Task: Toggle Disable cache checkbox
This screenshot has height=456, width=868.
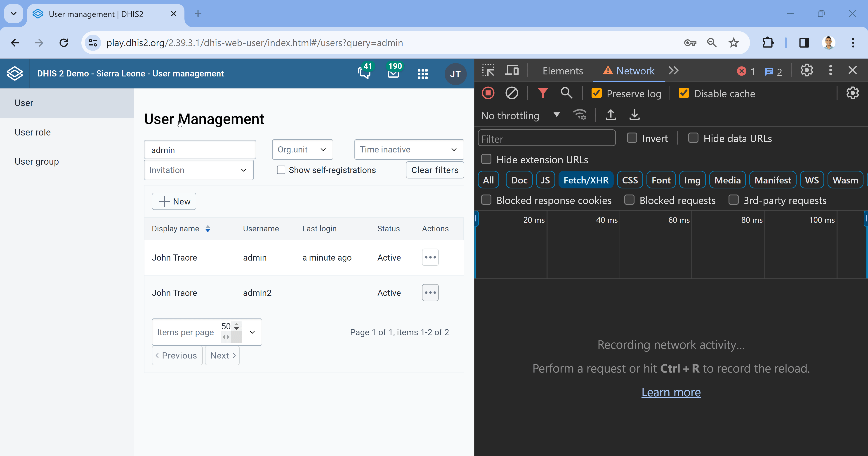Action: [684, 93]
